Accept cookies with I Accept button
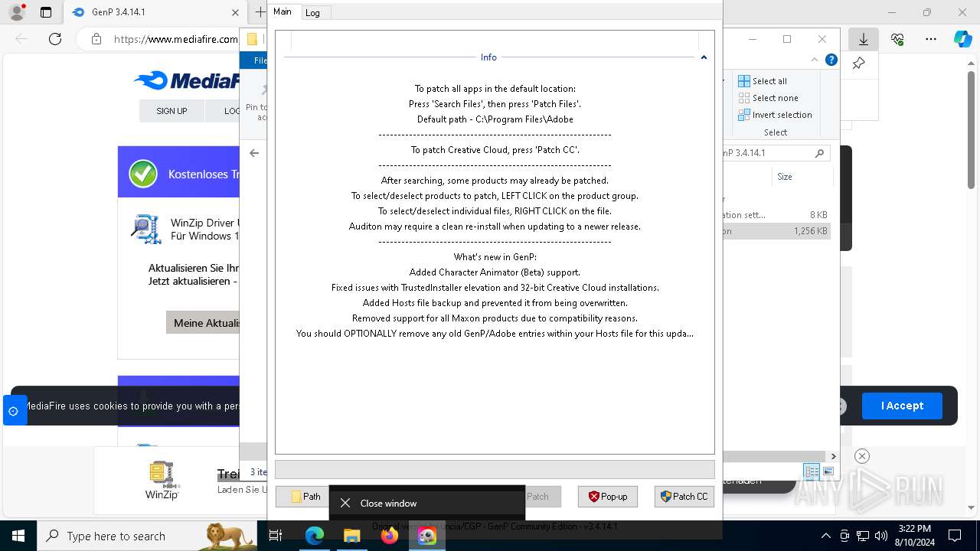Image resolution: width=980 pixels, height=551 pixels. pos(902,406)
